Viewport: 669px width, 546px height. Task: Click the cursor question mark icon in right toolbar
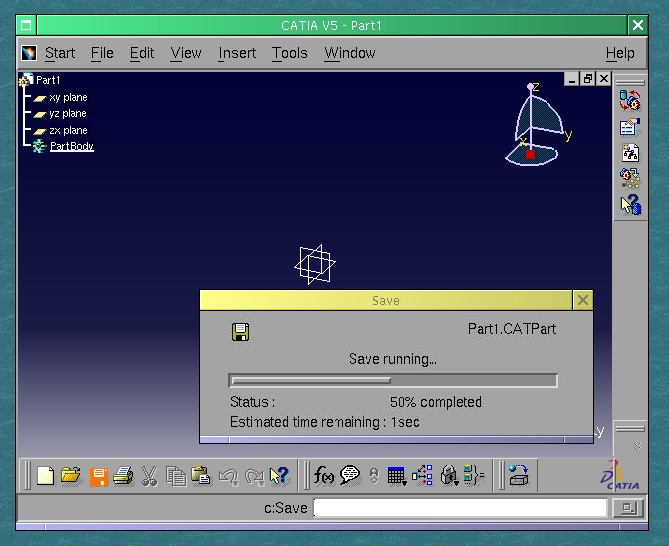pos(631,205)
